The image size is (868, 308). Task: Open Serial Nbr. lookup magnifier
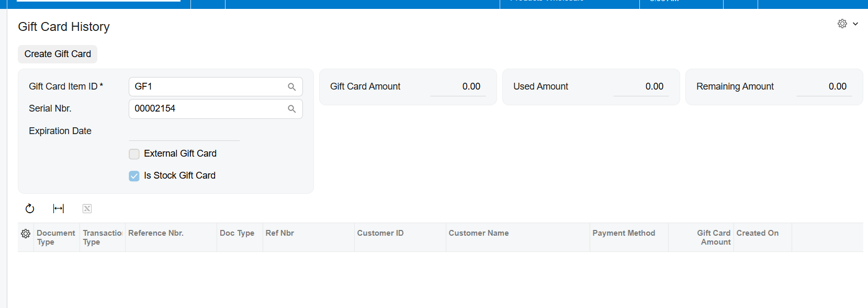tap(292, 109)
